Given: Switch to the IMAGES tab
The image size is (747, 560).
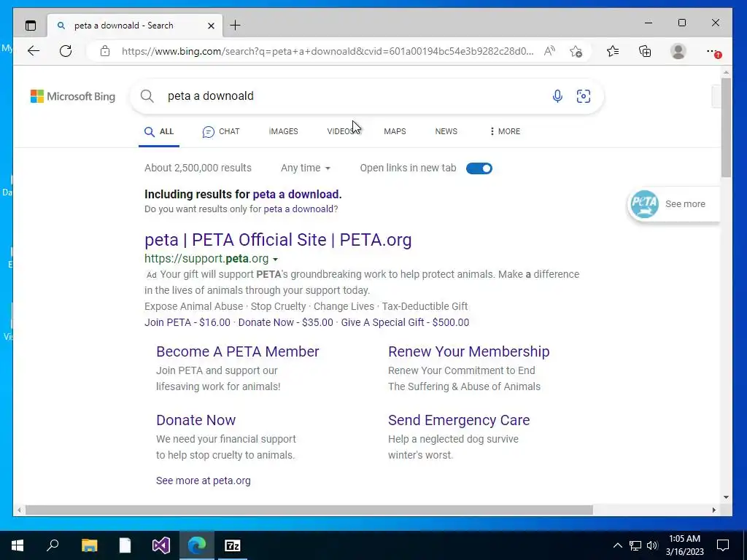Looking at the screenshot, I should (284, 131).
